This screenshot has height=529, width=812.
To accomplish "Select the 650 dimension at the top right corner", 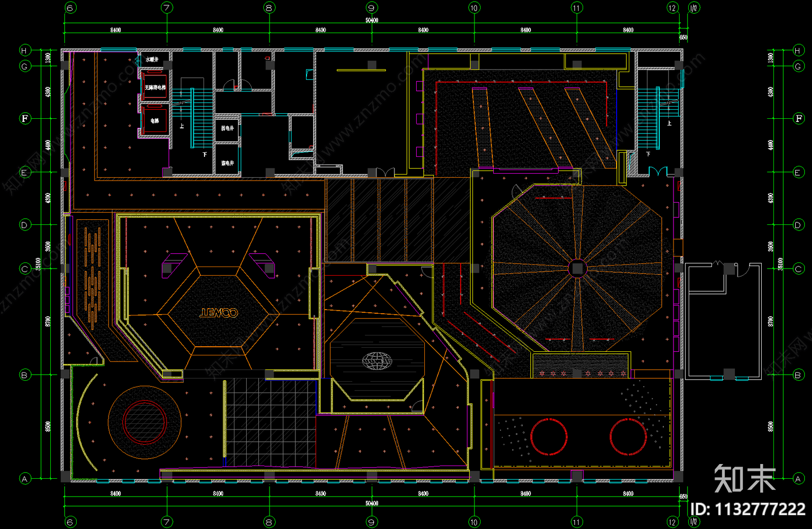I will (684, 38).
